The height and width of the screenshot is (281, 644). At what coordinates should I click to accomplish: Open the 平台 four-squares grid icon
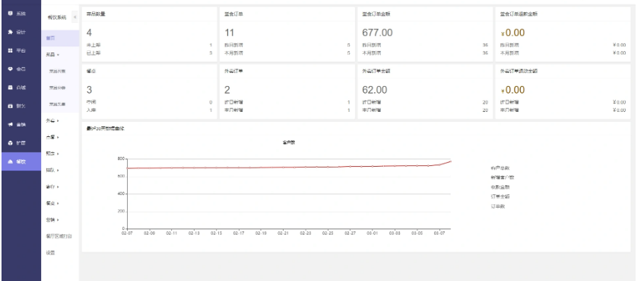coord(11,50)
